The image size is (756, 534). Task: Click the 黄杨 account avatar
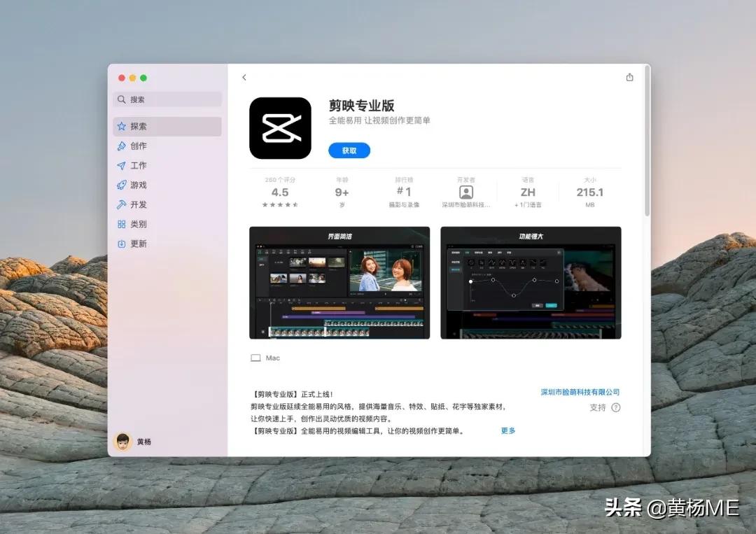click(123, 442)
